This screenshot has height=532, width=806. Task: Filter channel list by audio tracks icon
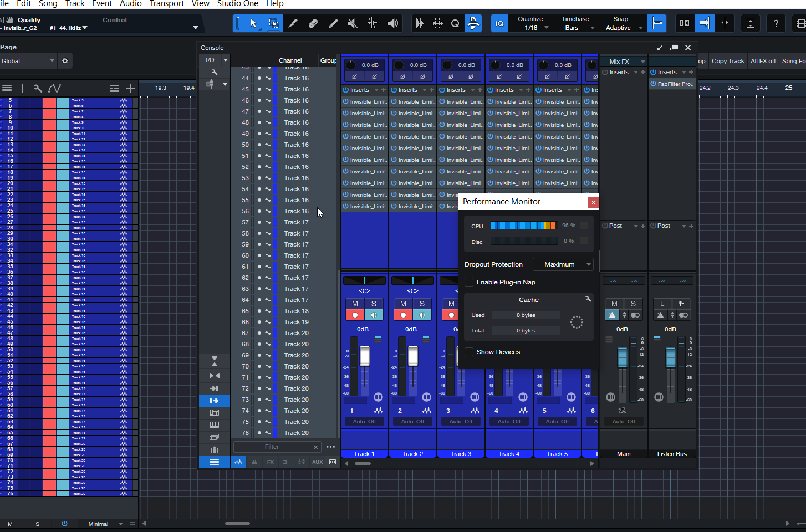point(238,462)
